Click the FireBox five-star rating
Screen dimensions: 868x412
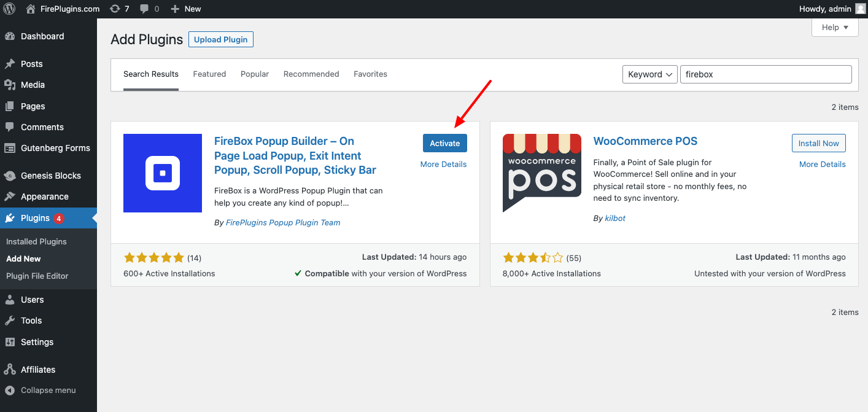pyautogui.click(x=153, y=258)
